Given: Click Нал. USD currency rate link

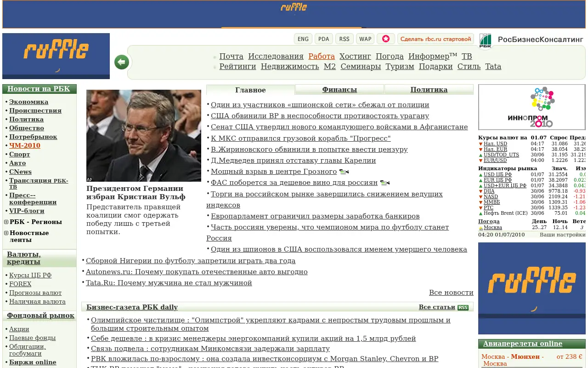Looking at the screenshot, I should click(x=495, y=144).
